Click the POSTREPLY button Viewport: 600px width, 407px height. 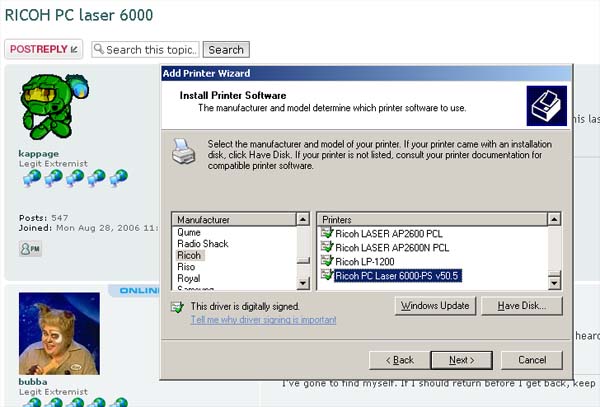tap(43, 49)
